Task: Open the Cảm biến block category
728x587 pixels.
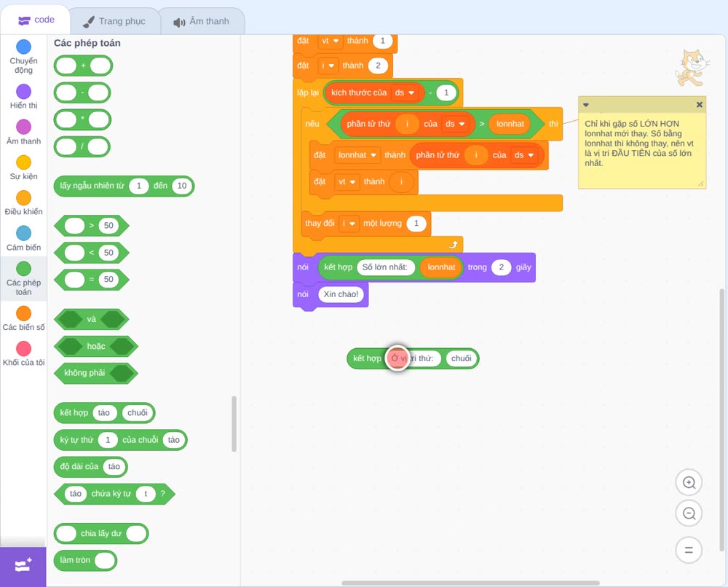Action: tap(24, 239)
